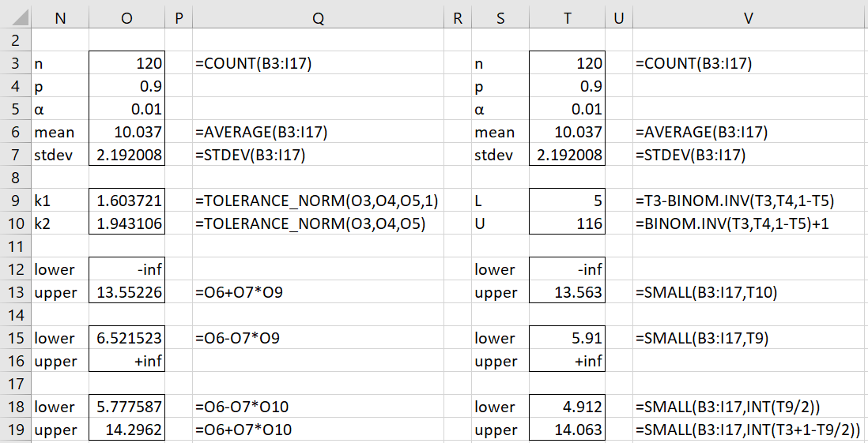Click the k1 label in column N
Image resolution: width=868 pixels, height=443 pixels.
[42, 201]
